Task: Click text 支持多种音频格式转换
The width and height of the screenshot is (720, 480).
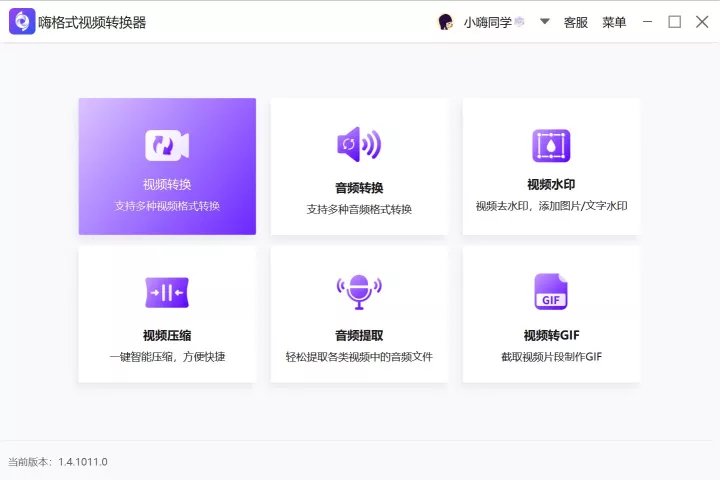Action: [x=359, y=209]
